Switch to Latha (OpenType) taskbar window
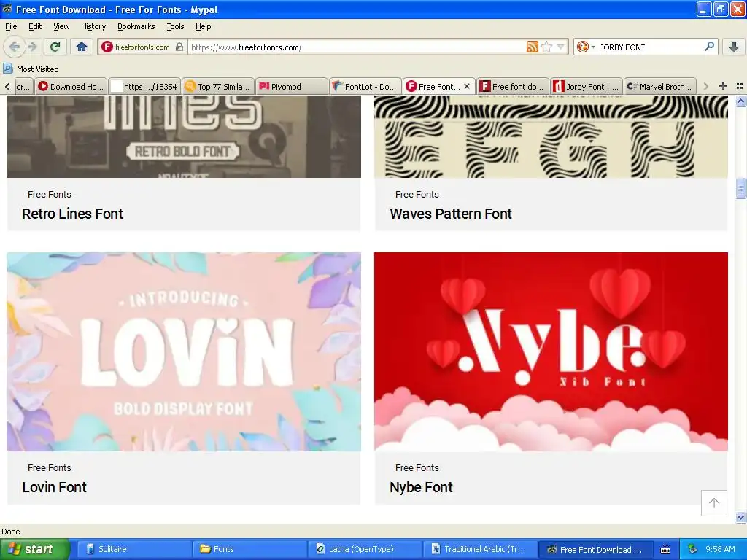Viewport: 747px width, 560px height. coord(365,549)
